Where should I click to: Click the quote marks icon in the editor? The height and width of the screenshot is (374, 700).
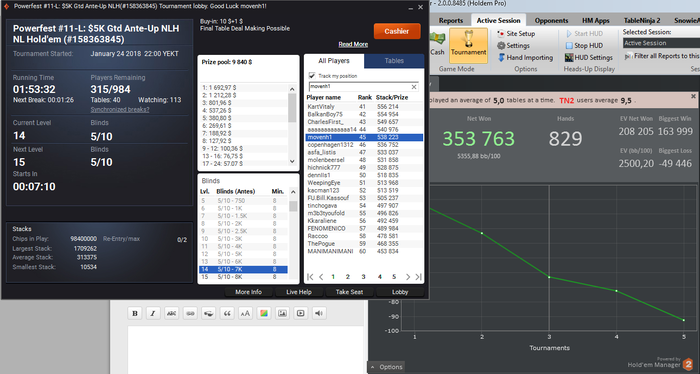coord(227,313)
